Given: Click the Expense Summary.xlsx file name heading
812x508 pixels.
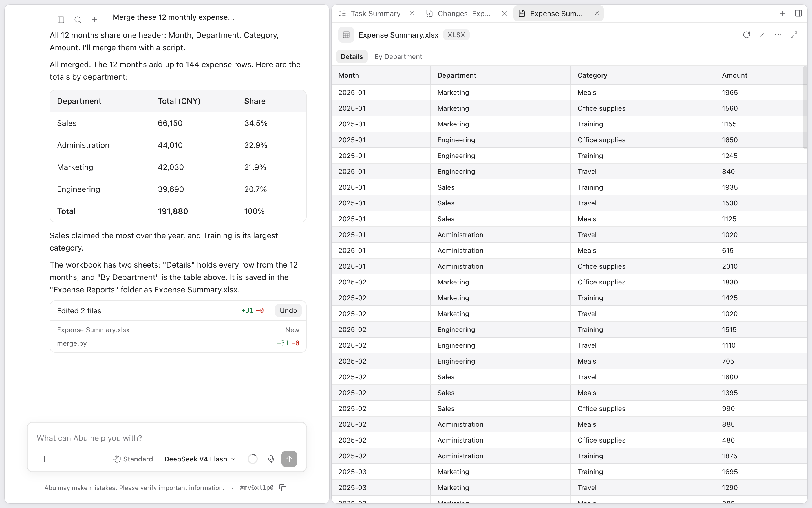Looking at the screenshot, I should [x=398, y=35].
